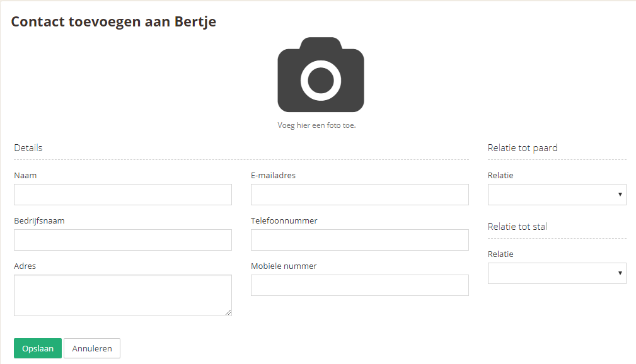This screenshot has height=364, width=636.
Task: Click the Adres field label
Action: [x=25, y=266]
